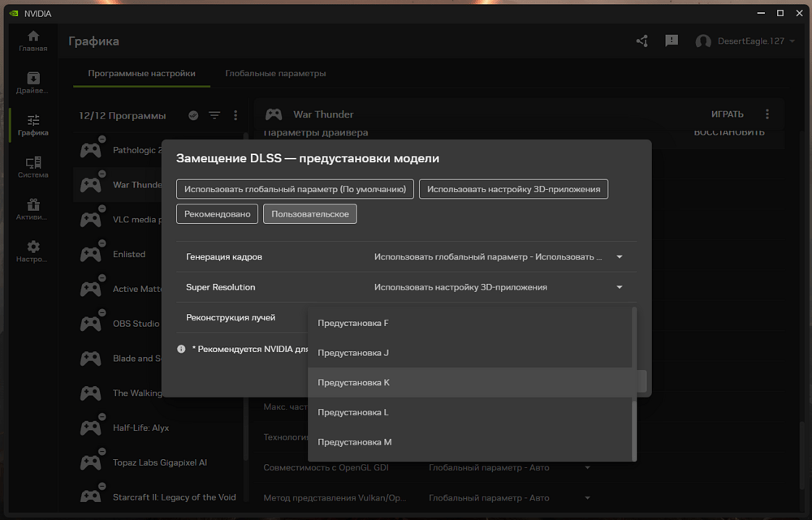Viewport: 812px width, 520px height.
Task: Open the feedback notification icon
Action: click(x=672, y=41)
